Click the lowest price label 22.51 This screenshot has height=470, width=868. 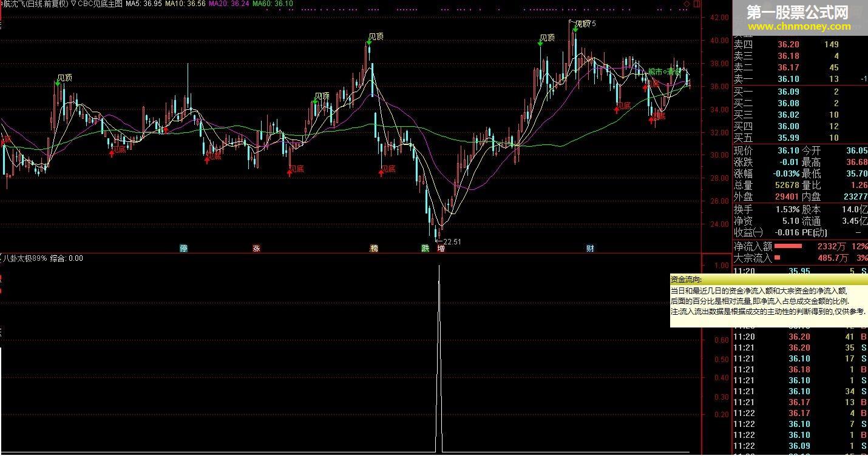pos(452,242)
